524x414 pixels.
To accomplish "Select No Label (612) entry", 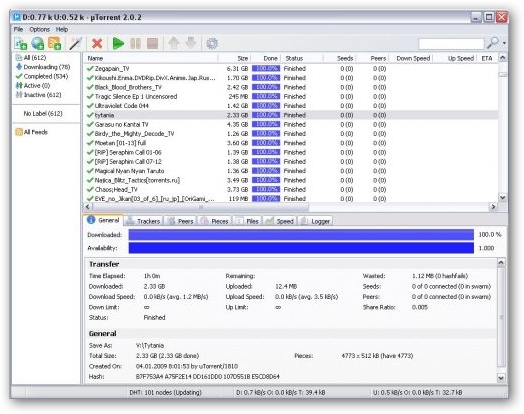I will (43, 114).
